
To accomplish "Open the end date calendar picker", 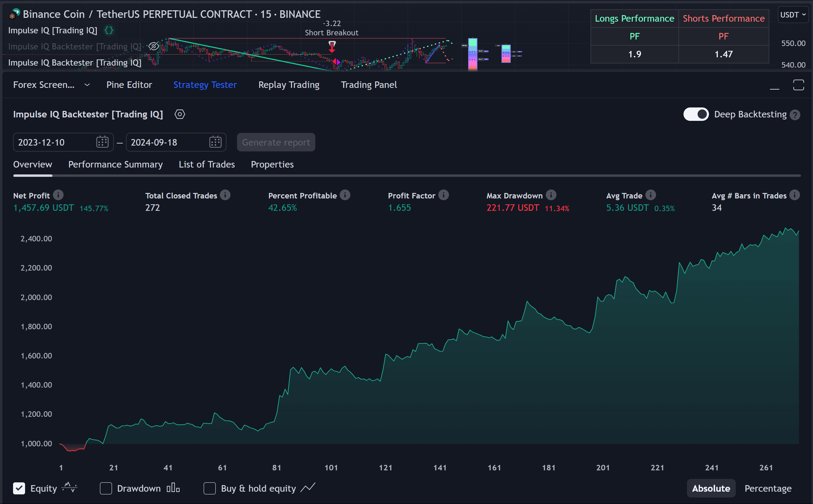I will click(215, 142).
